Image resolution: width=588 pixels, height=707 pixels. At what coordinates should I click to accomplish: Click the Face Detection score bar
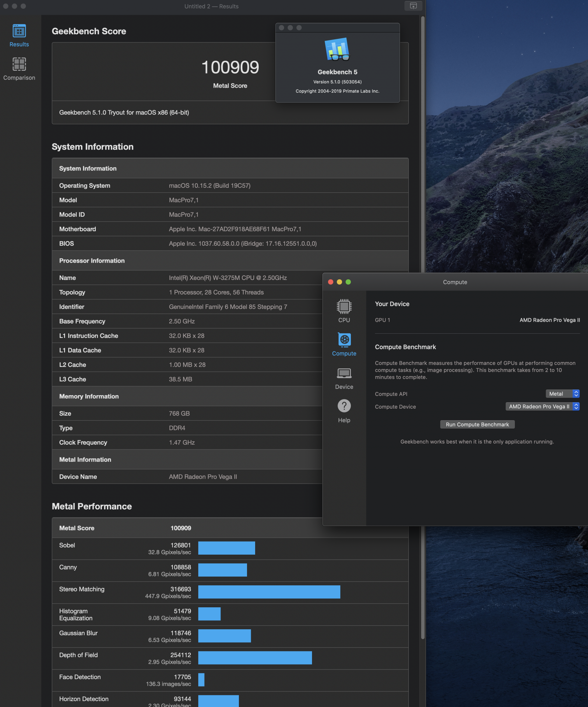201,679
